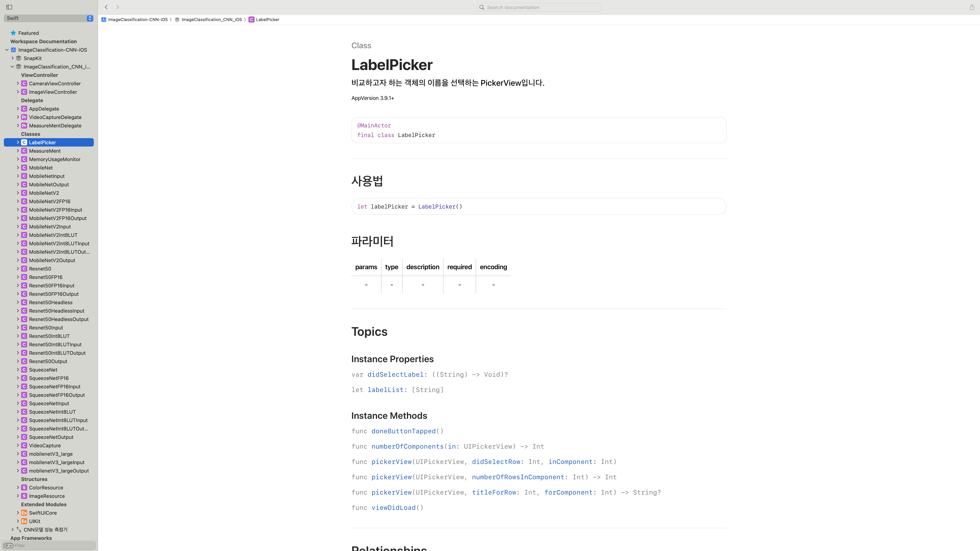Click the SnapKit module stack icon

point(19,58)
